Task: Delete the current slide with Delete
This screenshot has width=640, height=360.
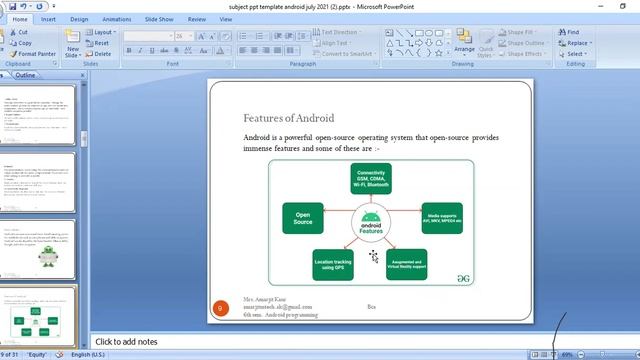Action: [98, 54]
